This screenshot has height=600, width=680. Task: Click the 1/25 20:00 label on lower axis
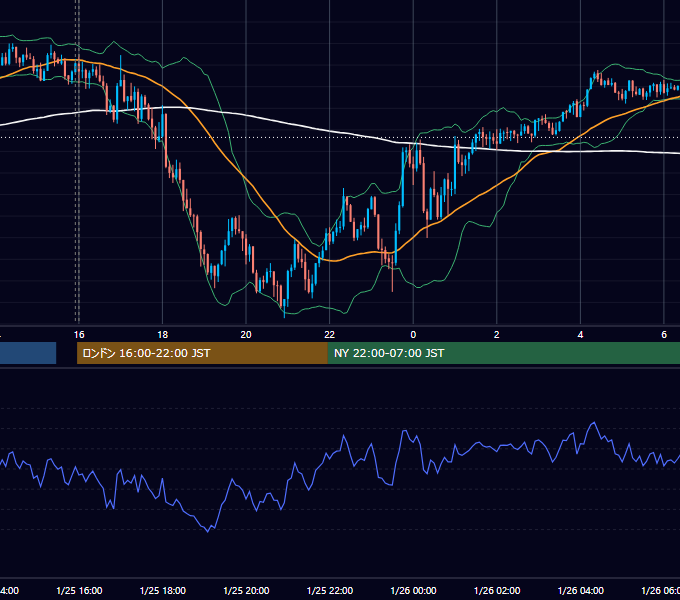click(246, 590)
